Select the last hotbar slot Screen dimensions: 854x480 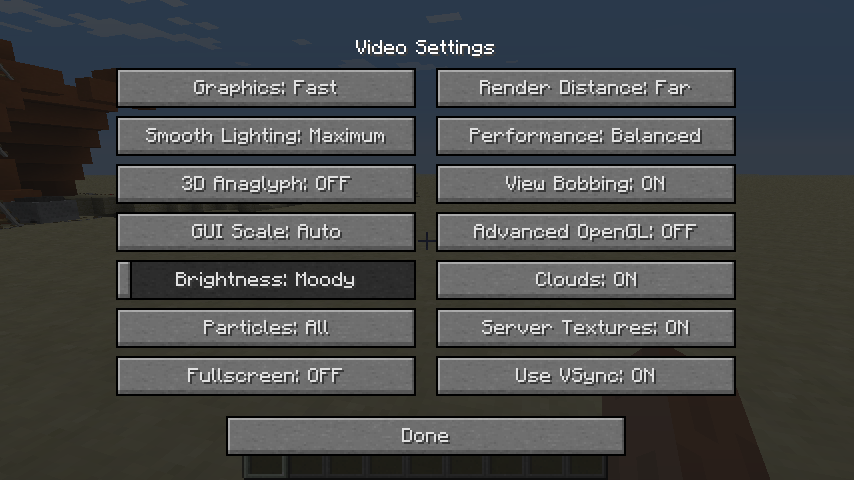pyautogui.click(x=586, y=468)
